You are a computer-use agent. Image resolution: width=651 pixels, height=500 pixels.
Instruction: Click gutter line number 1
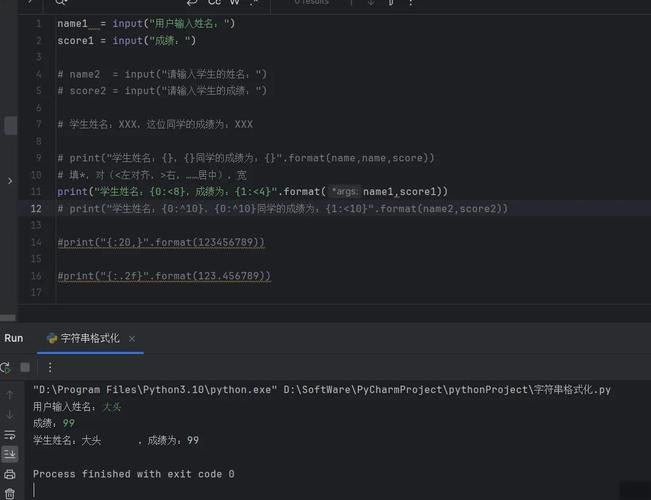tap(39, 24)
